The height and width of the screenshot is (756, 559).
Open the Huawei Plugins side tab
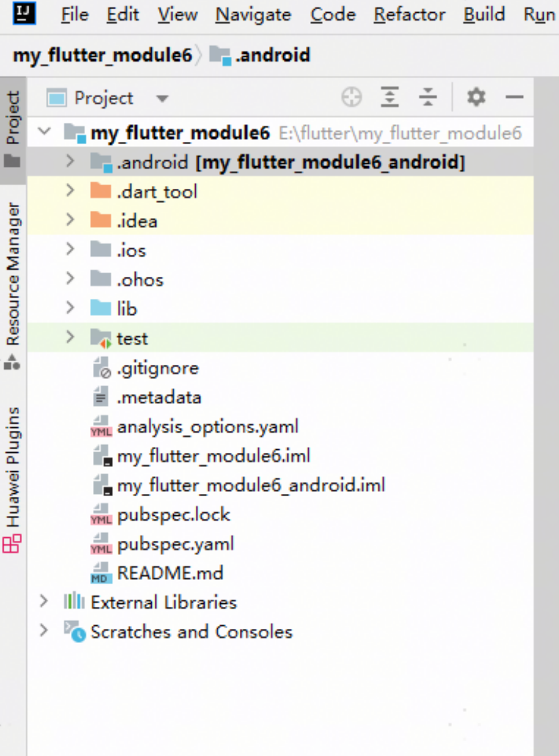coord(13,479)
